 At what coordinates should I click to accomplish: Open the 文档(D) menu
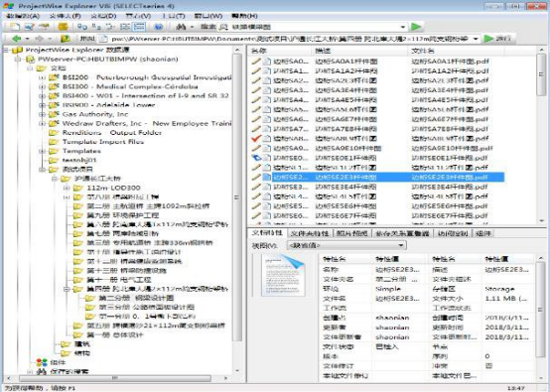(103, 16)
